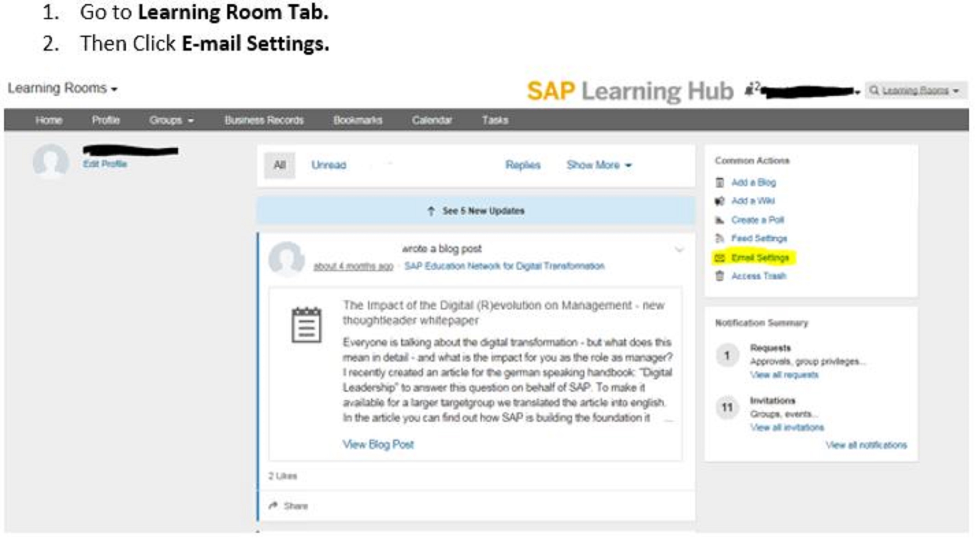Show Replies in the feed
The height and width of the screenshot is (541, 980).
[523, 165]
